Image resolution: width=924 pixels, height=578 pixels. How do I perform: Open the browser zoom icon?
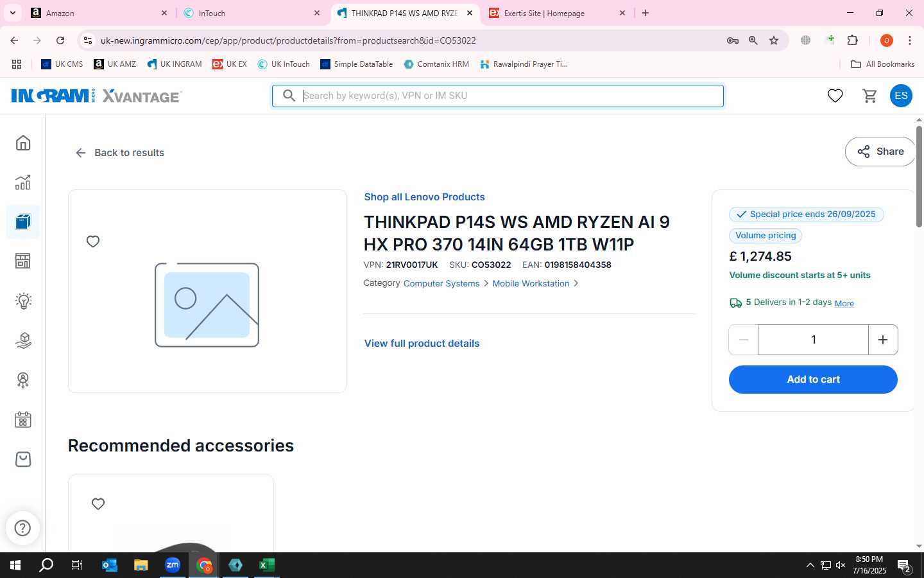click(753, 40)
